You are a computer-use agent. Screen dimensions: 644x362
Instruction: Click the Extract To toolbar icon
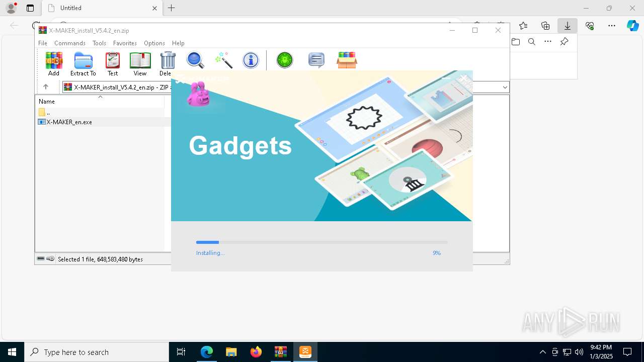[x=83, y=64]
